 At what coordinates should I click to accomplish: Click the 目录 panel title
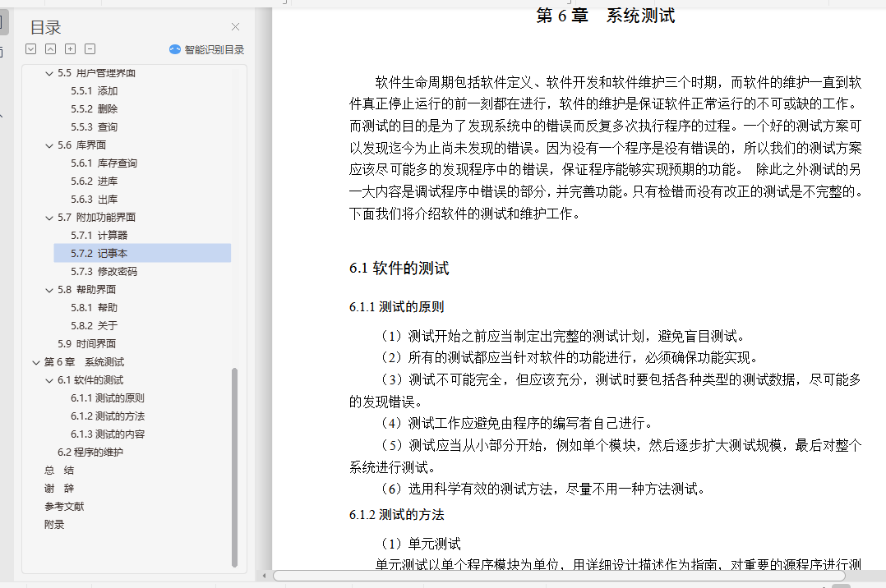46,27
